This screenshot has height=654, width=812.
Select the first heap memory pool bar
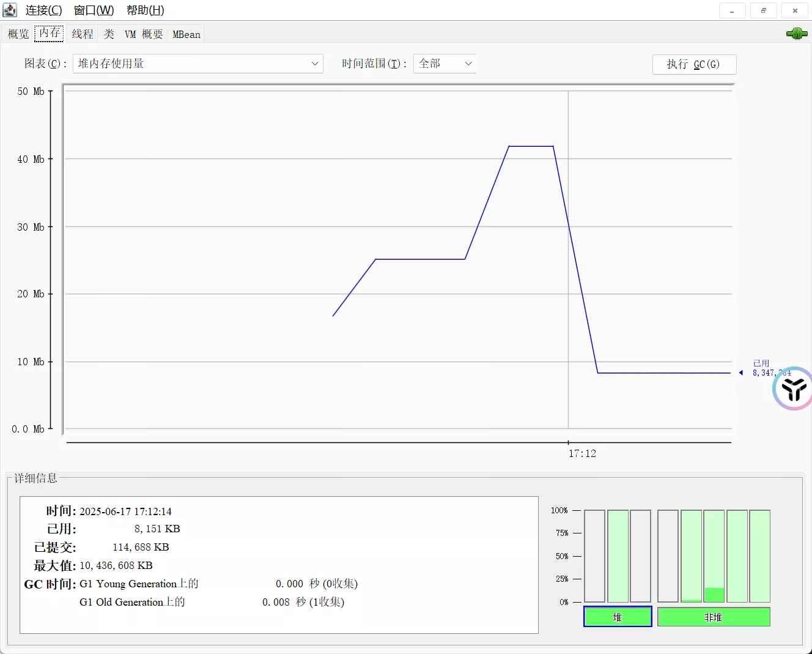coord(594,556)
